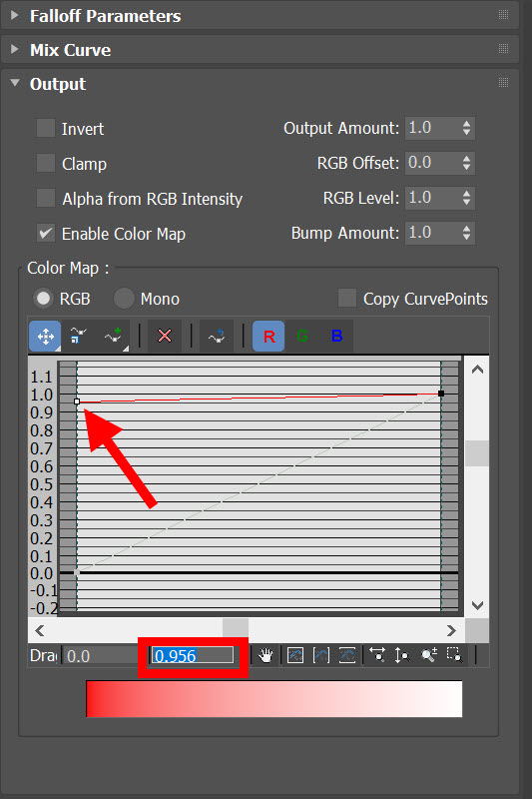The width and height of the screenshot is (532, 799).
Task: Adjust the RGB Level spinner arrows
Action: [x=466, y=198]
